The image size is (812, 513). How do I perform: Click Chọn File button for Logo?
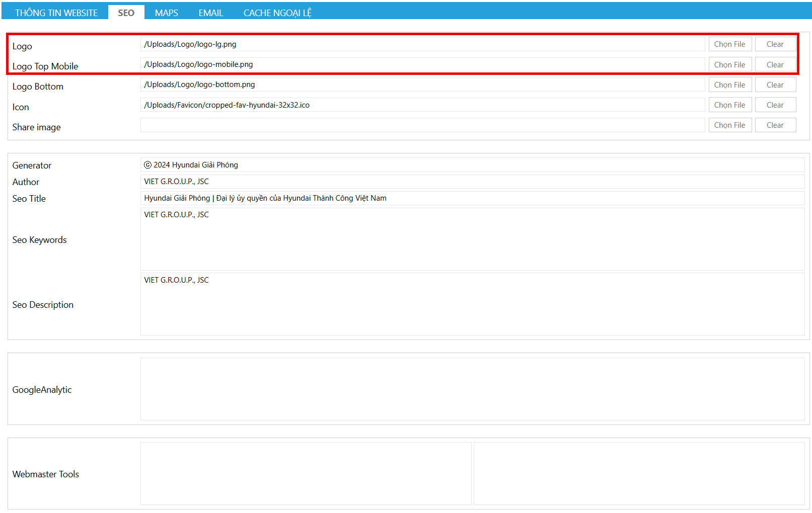coord(729,44)
